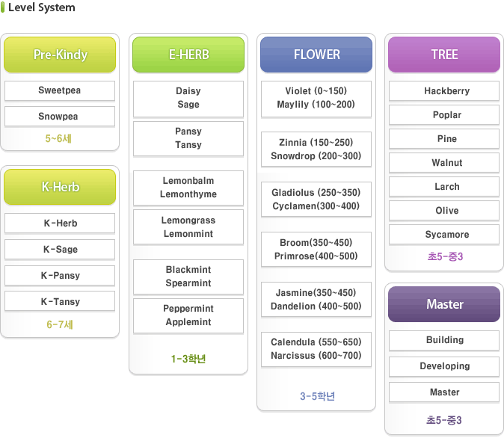Open the E-HERB level header
Image resolution: width=504 pixels, height=441 pixels.
(188, 55)
